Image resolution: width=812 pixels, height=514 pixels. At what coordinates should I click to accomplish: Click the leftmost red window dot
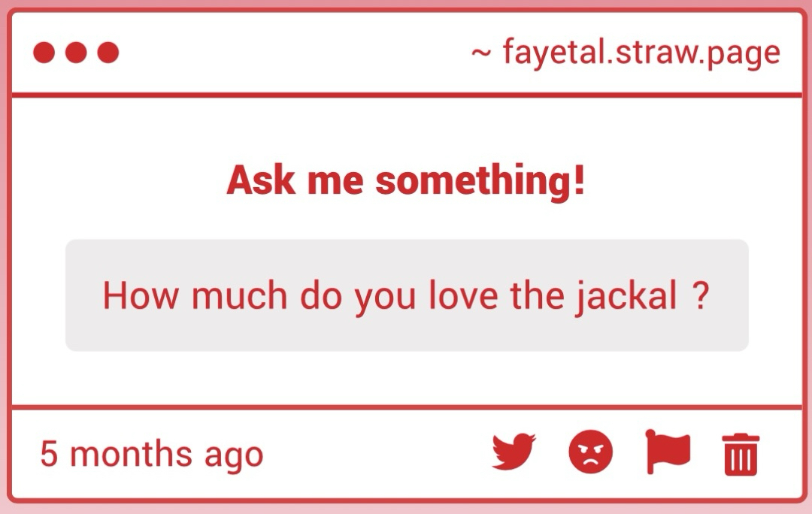coord(44,53)
